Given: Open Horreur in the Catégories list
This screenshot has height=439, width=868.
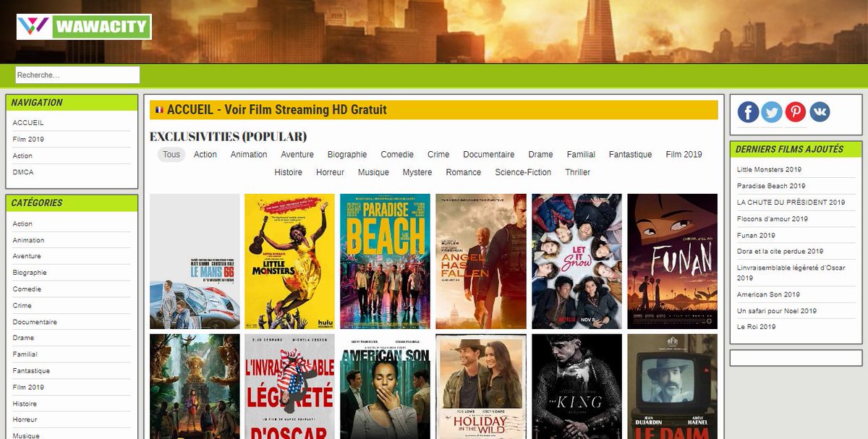Looking at the screenshot, I should click(x=25, y=419).
